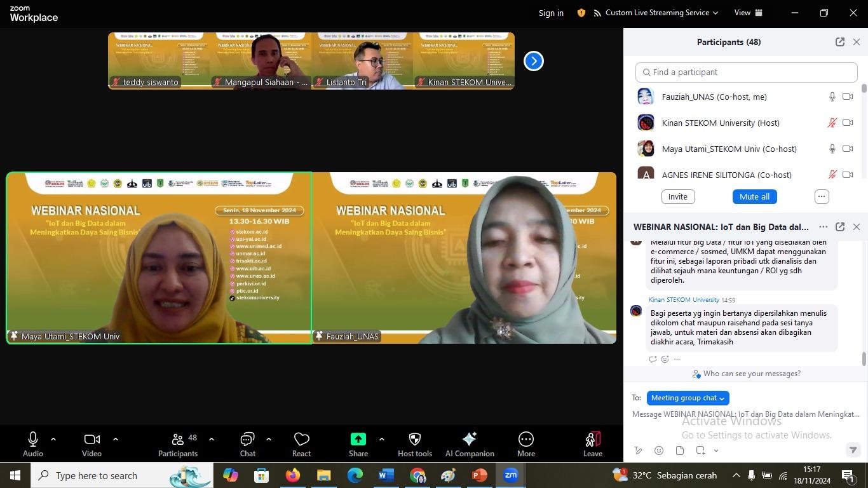Open emoji picker in chat composer
Screen dimensions: 868x488
[659, 451]
